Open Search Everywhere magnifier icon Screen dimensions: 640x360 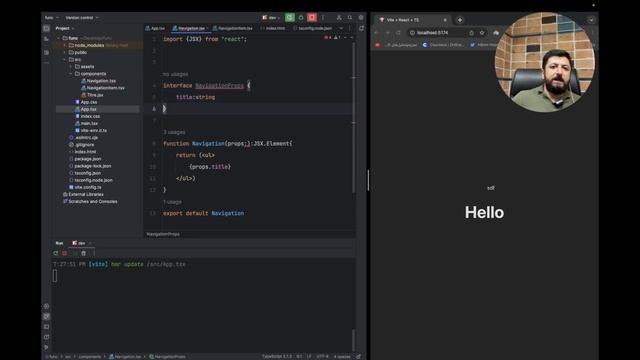(x=350, y=17)
